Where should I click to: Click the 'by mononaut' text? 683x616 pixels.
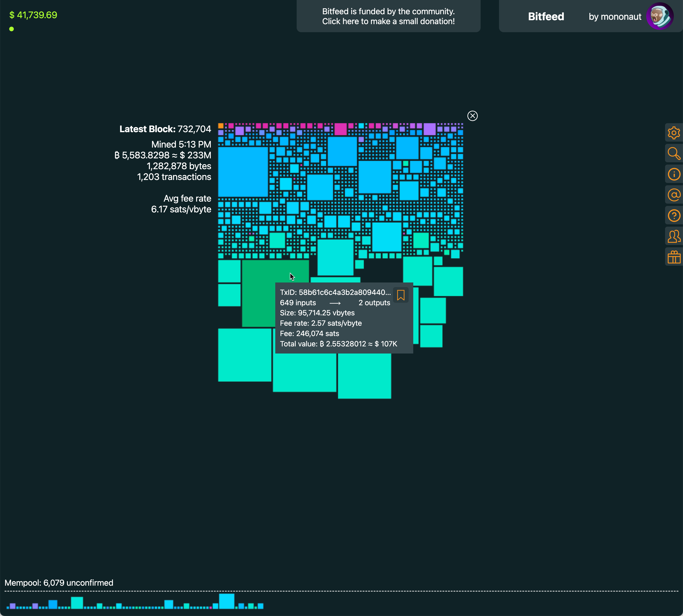click(615, 17)
